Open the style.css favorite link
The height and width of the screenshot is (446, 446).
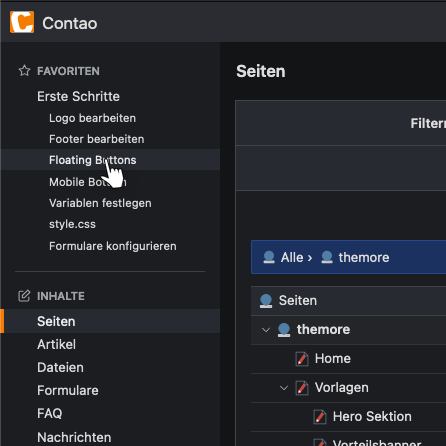72,224
